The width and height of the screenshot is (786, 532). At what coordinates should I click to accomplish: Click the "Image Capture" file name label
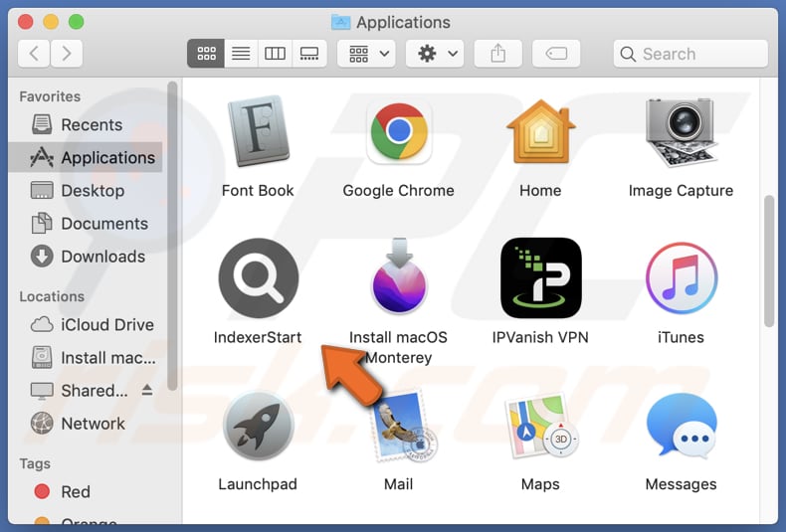coord(681,191)
